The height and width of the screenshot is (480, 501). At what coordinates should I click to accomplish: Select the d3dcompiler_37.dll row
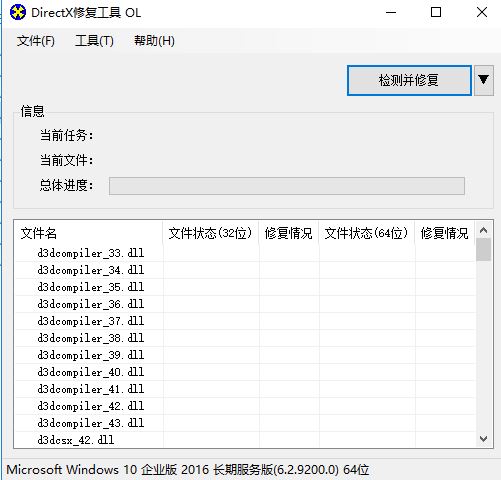pyautogui.click(x=245, y=321)
